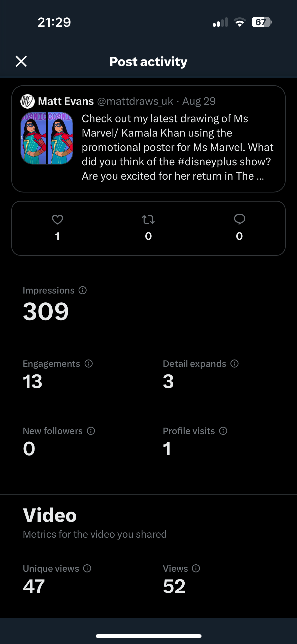Image resolution: width=297 pixels, height=644 pixels.
Task: Tap the heart likes icon
Action: tap(57, 220)
